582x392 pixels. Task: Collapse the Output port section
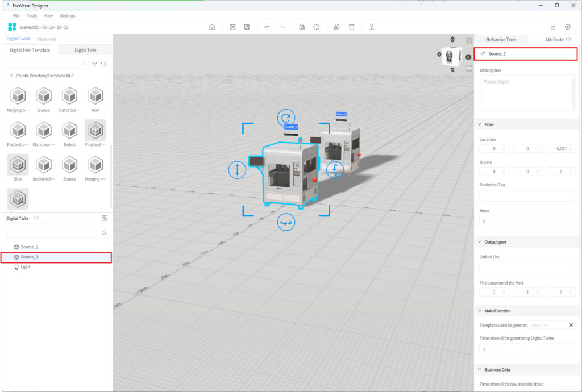pos(480,242)
